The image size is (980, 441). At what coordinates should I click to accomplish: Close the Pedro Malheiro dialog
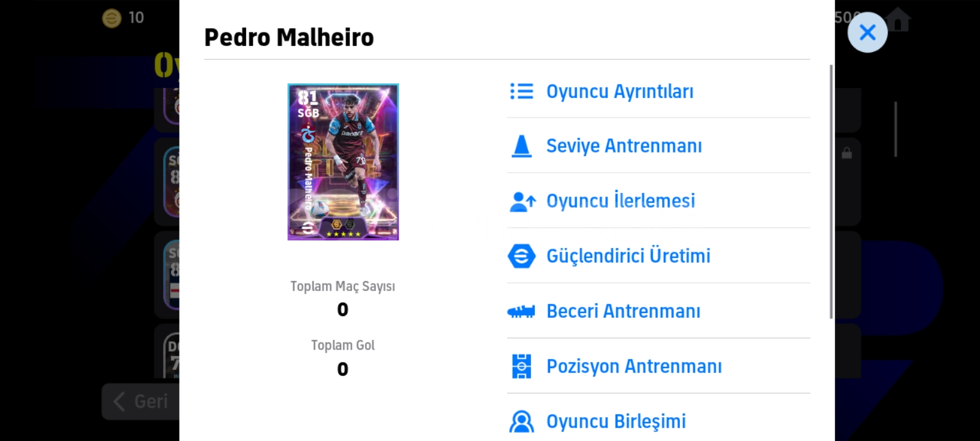point(867,32)
